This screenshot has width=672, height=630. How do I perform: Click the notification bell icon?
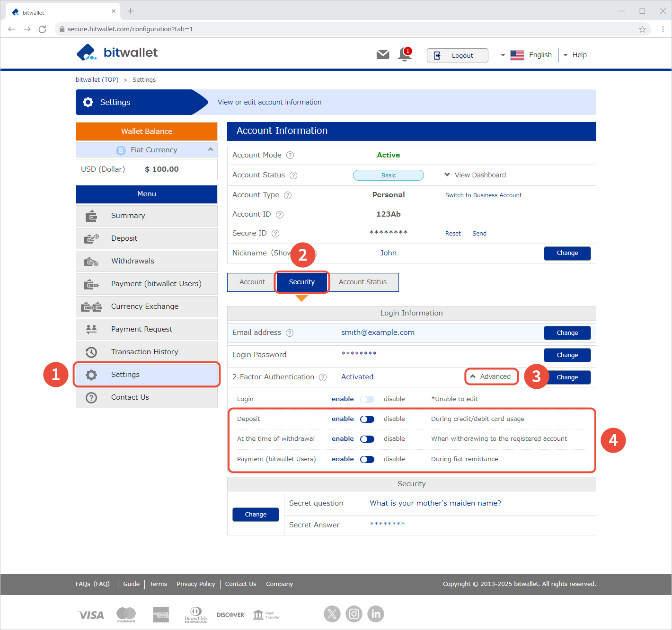(405, 55)
